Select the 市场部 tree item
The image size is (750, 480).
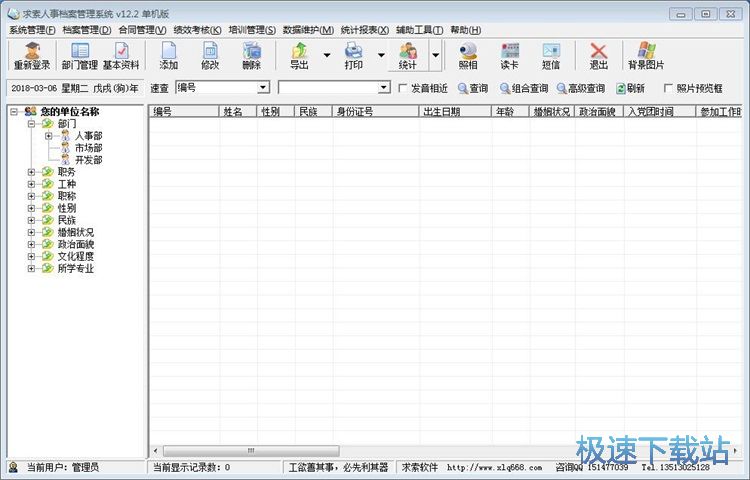click(88, 148)
